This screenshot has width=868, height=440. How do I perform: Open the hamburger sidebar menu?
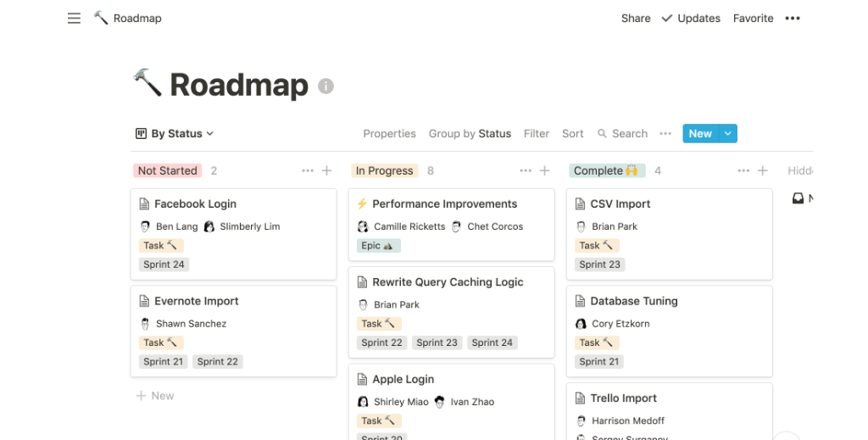pos(74,18)
